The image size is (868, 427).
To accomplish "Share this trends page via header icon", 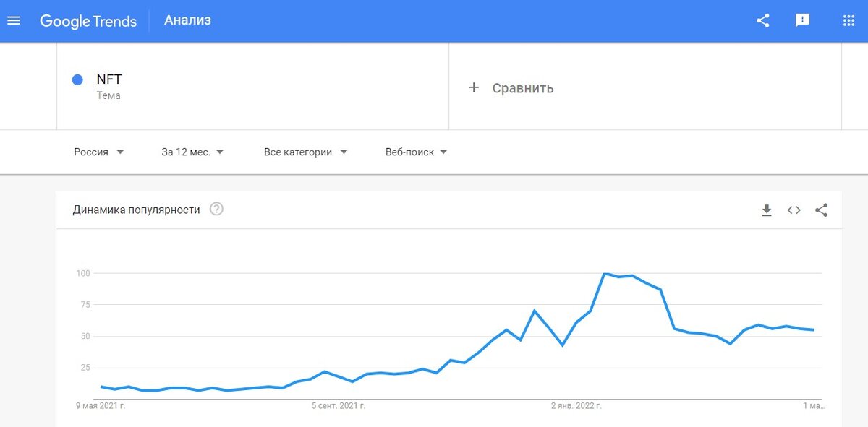I will pyautogui.click(x=762, y=20).
